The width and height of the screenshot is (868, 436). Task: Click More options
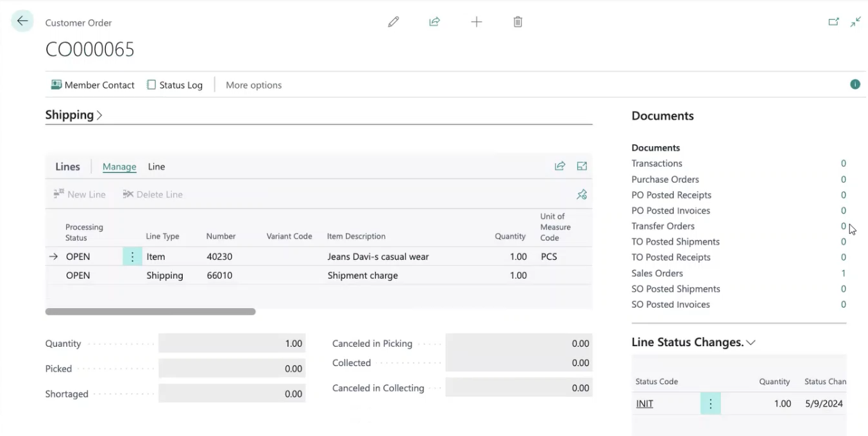tap(253, 85)
